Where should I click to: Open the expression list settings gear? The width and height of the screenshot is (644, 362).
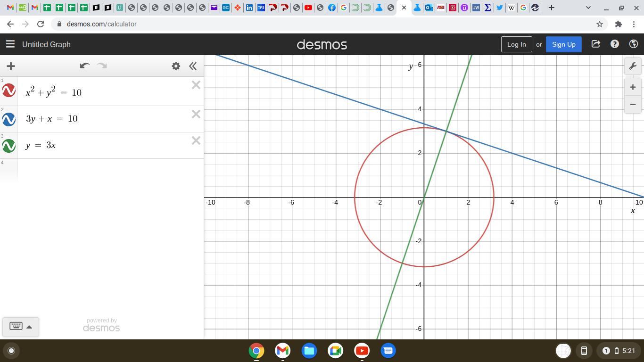coord(176,66)
